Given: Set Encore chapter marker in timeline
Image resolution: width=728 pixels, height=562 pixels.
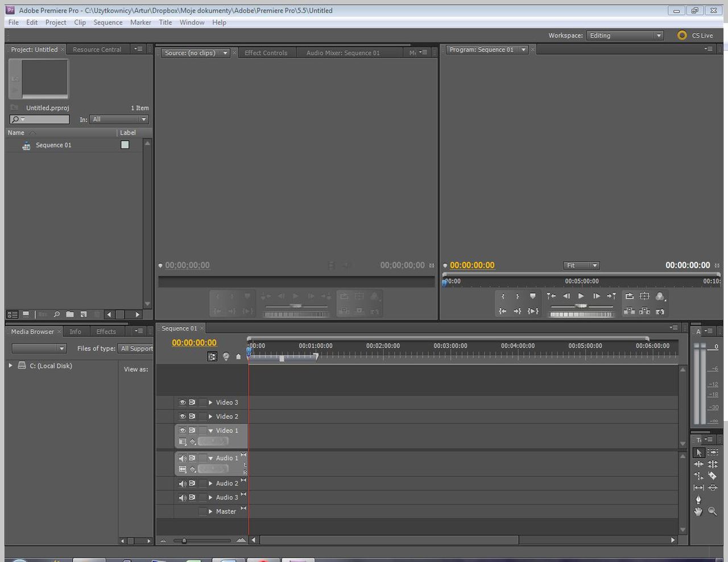Looking at the screenshot, I should (x=226, y=357).
